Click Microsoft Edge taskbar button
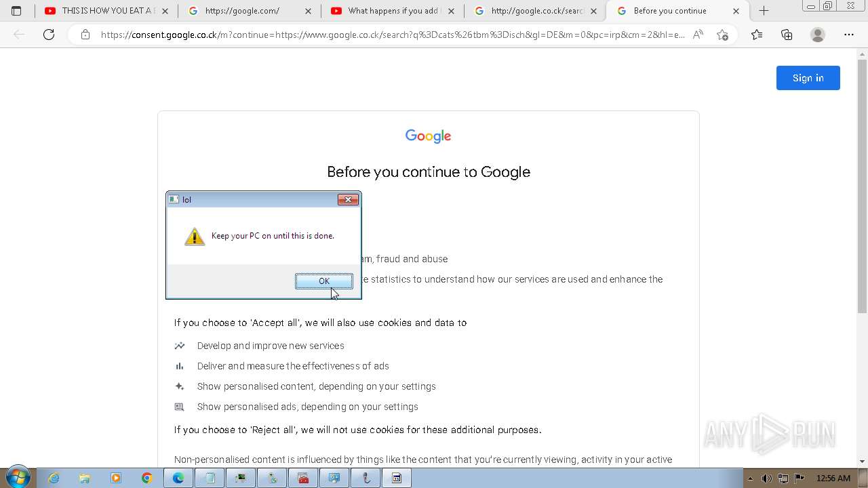Screen dimensions: 868x488 click(178, 478)
